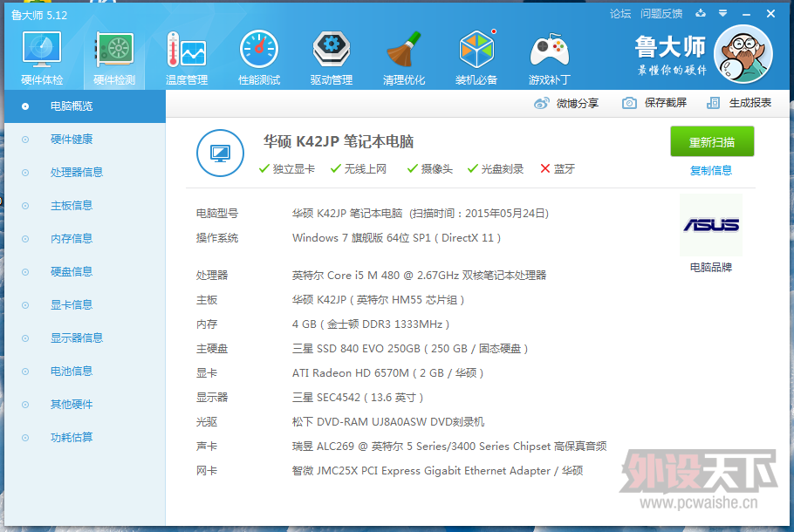The height and width of the screenshot is (532, 794).
Task: Open the 硬件体检 hardware checkup module
Action: 41,54
